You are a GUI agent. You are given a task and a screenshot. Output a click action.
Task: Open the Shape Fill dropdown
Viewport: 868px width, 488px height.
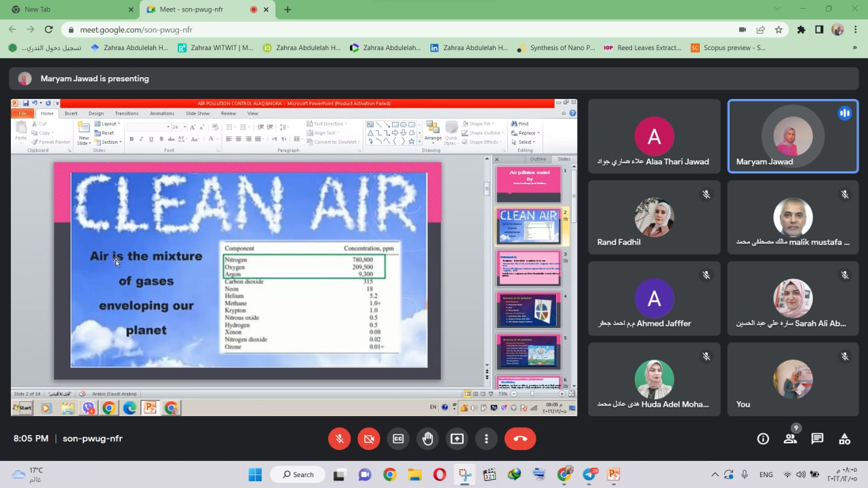click(477, 124)
